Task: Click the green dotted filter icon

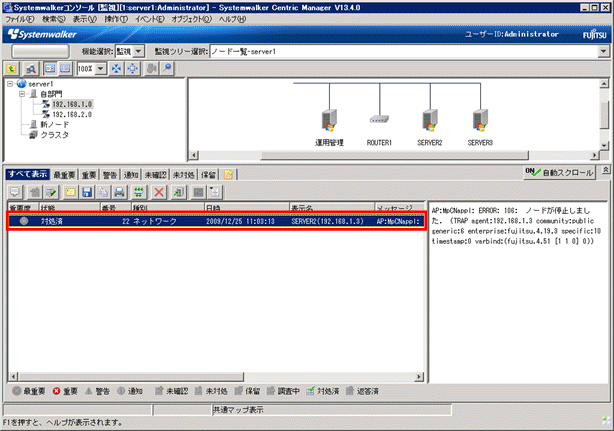Action: tap(139, 192)
